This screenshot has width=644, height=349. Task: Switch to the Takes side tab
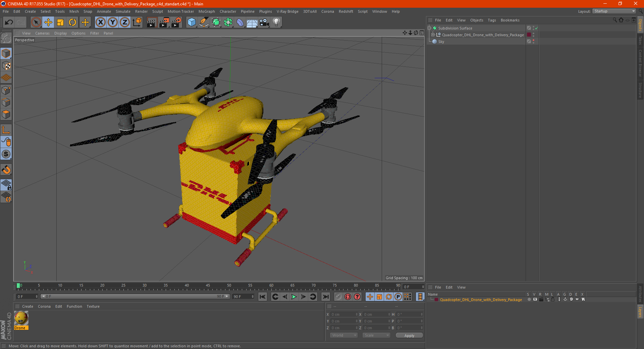pos(640,40)
